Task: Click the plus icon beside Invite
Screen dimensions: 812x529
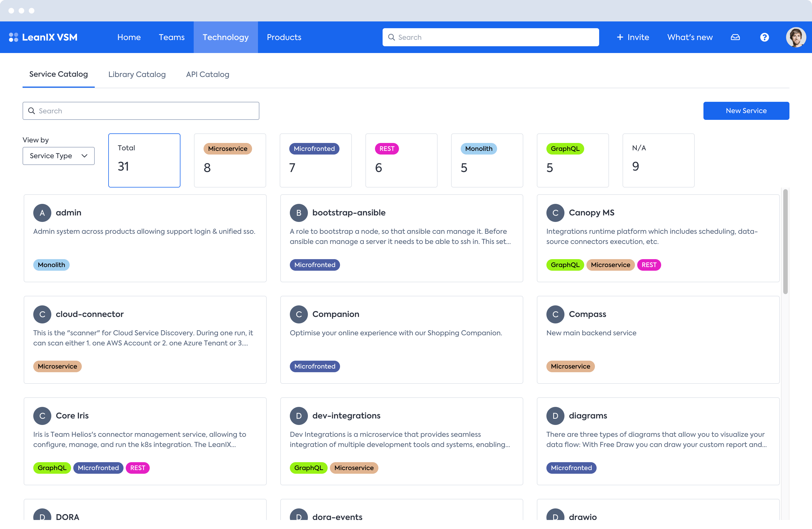Action: 620,37
